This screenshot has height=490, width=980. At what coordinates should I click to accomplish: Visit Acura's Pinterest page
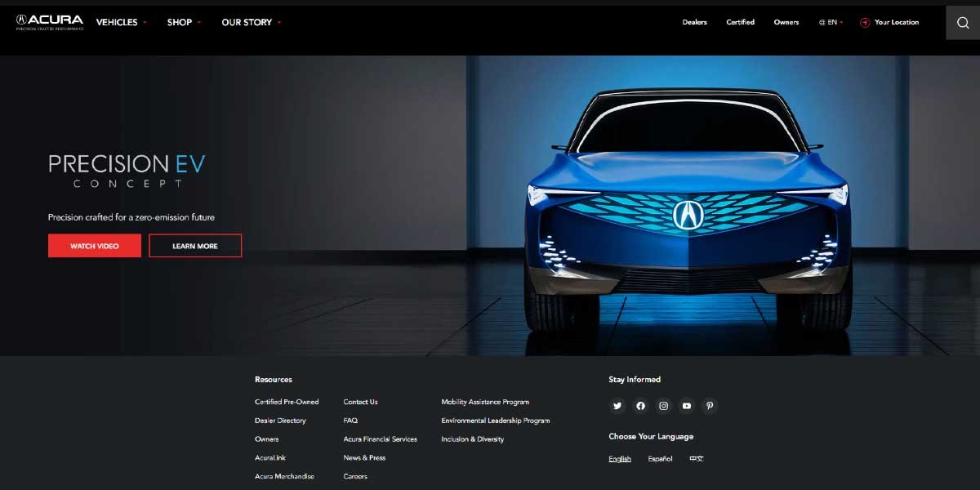coord(710,406)
